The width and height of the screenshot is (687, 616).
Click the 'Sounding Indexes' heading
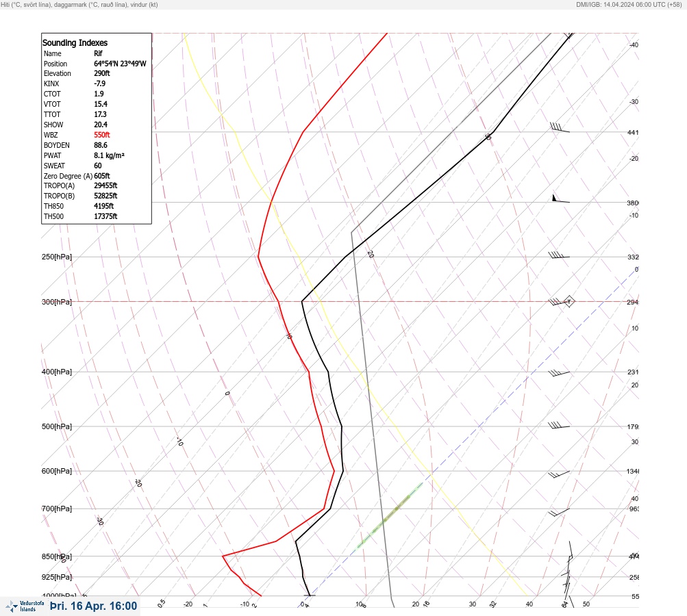pos(75,43)
